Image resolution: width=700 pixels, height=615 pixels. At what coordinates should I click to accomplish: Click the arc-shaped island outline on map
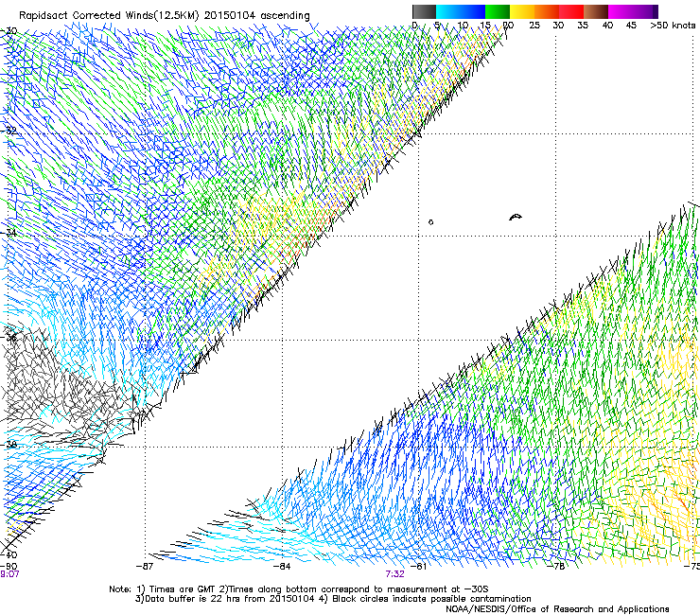(516, 217)
